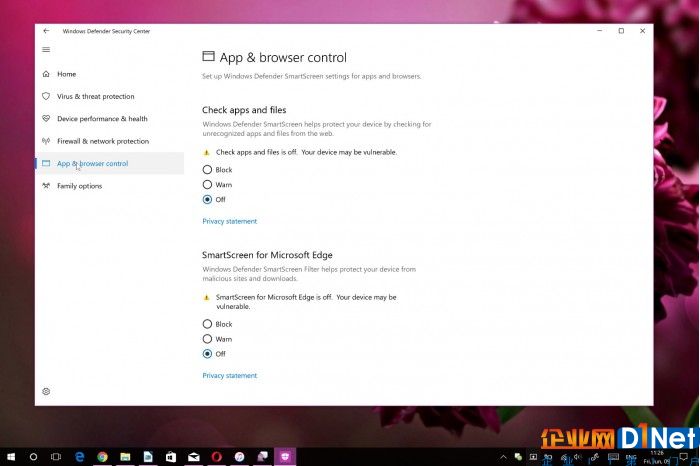Open Virus & threat protection section

pyautogui.click(x=110, y=96)
